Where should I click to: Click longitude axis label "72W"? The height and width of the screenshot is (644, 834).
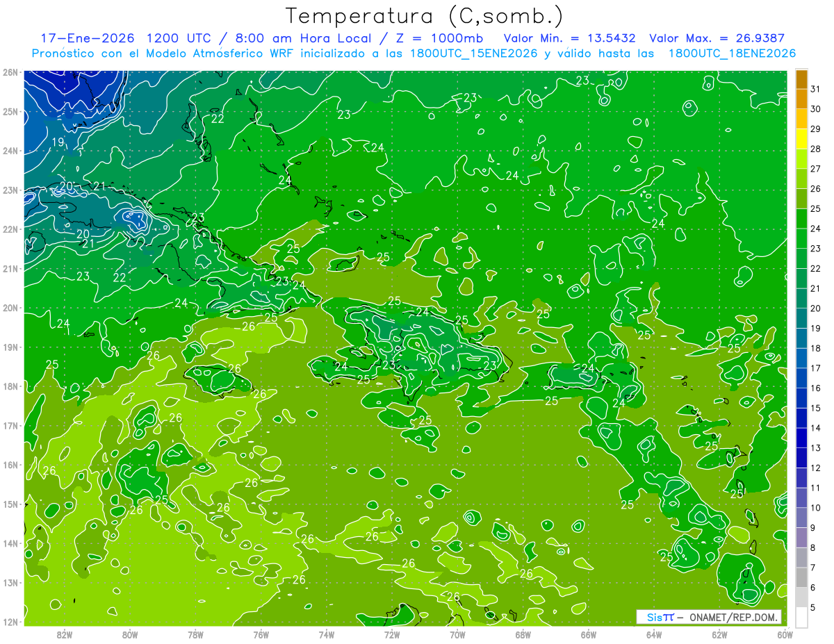(x=392, y=634)
